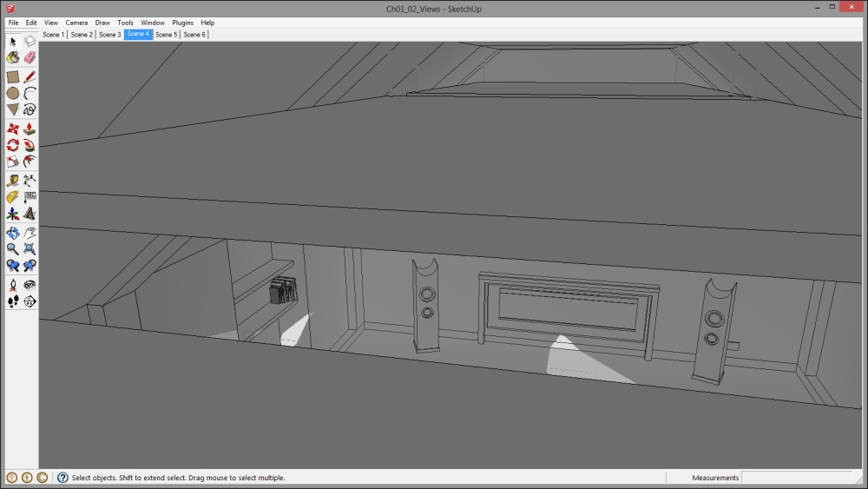Viewport: 868px width, 489px height.
Task: Select the Text label tool
Action: pos(30,197)
